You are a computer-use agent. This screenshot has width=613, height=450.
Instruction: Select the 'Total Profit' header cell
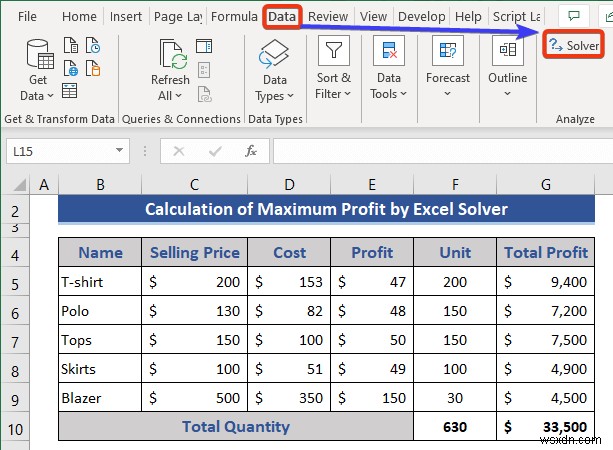pos(546,253)
